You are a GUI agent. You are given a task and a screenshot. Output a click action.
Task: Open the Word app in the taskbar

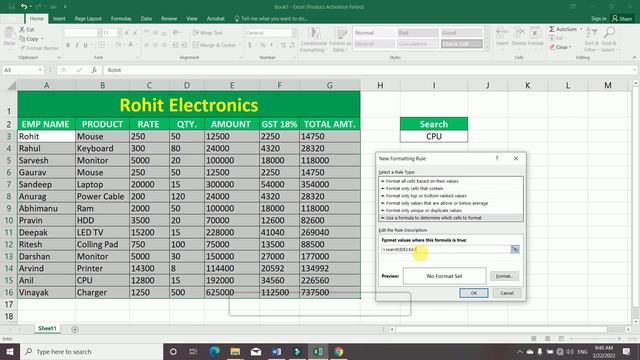(x=276, y=351)
